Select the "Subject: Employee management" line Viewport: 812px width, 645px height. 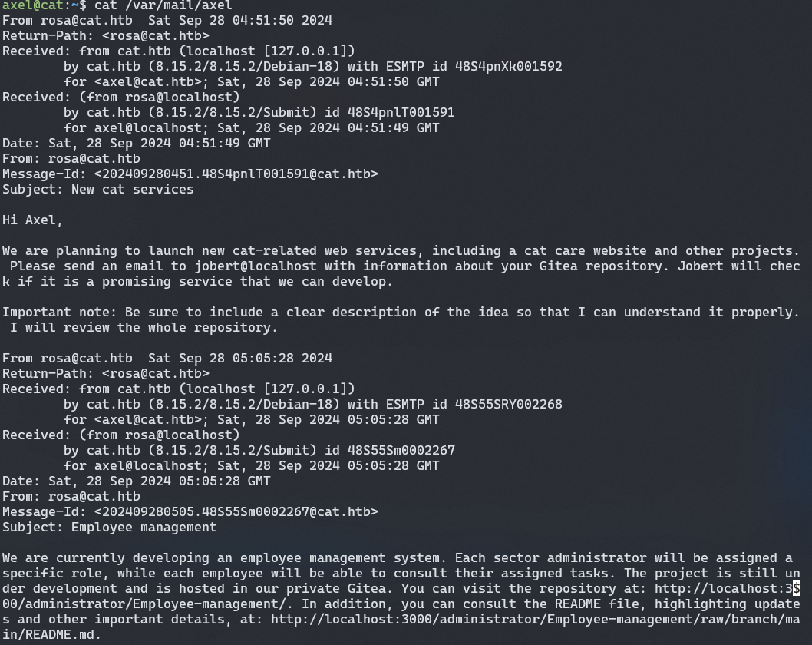click(x=110, y=527)
